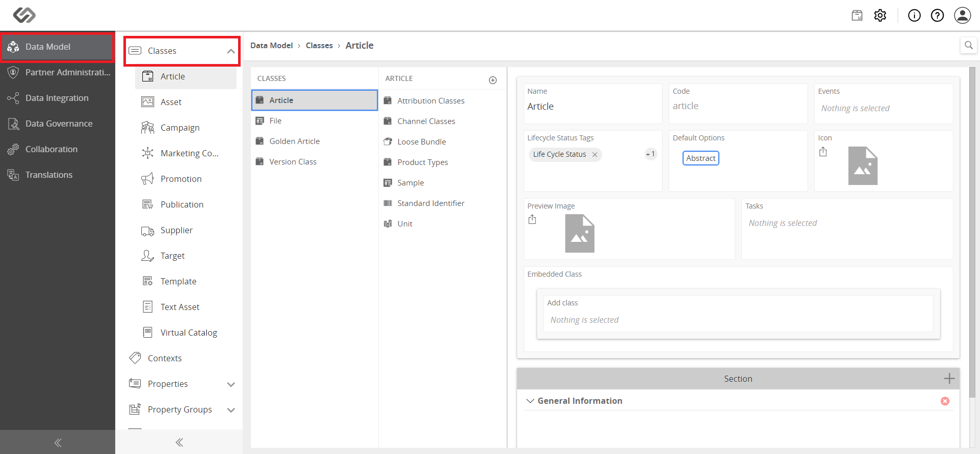Select Asset class in submenu
Viewport: 980px width, 454px height.
coord(186,102)
